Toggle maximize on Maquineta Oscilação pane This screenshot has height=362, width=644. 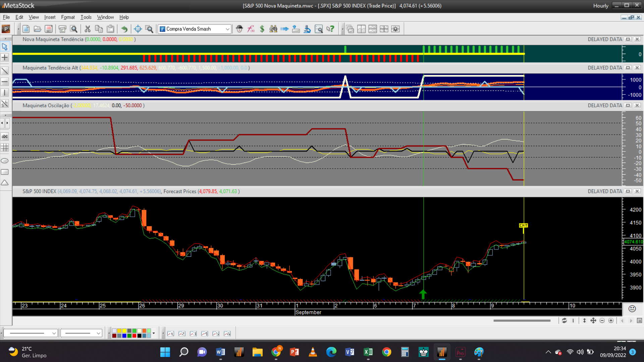click(628, 105)
